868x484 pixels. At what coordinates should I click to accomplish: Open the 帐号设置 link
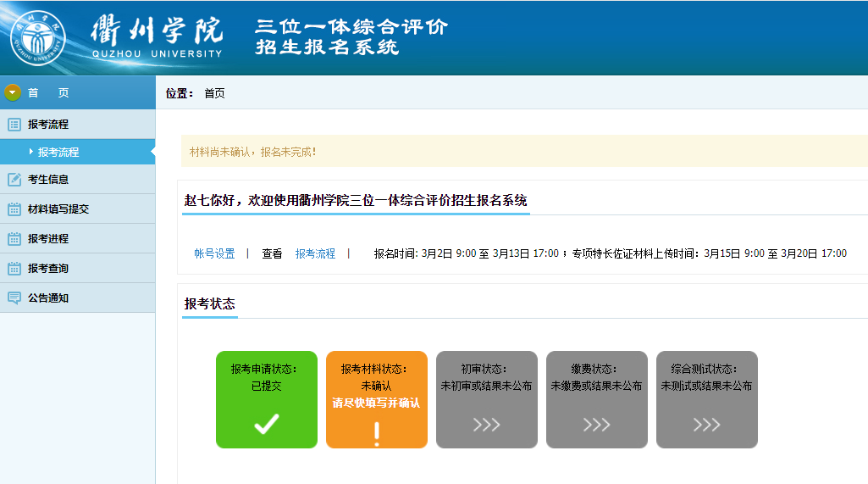[x=214, y=253]
